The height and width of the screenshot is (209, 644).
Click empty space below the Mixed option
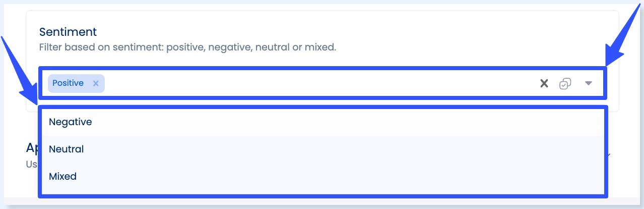click(323, 191)
